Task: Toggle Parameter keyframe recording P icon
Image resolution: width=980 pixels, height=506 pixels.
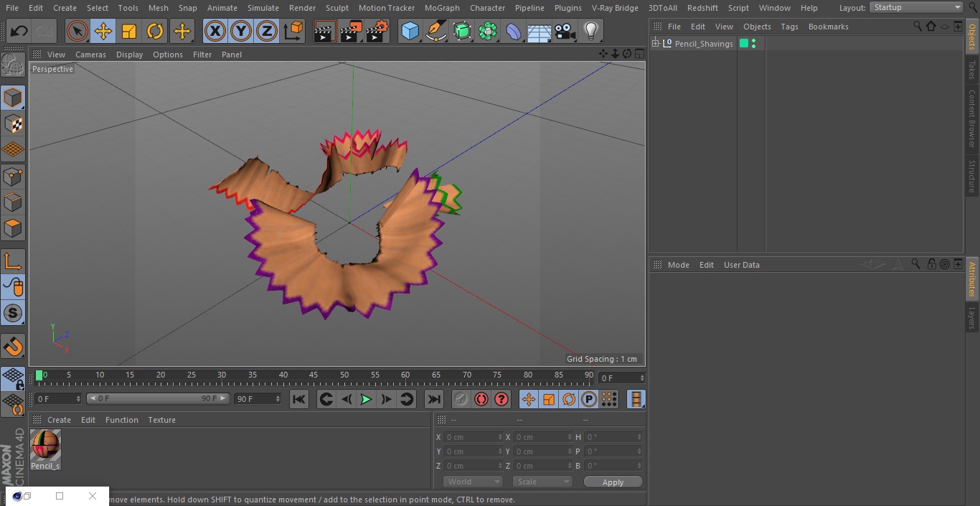Action: [x=589, y=399]
